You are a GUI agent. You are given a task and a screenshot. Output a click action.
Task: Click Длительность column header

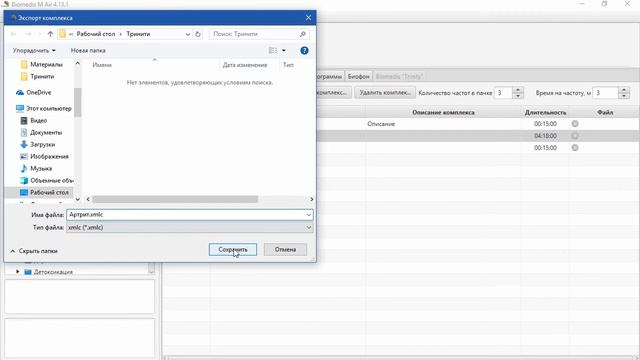click(x=545, y=112)
